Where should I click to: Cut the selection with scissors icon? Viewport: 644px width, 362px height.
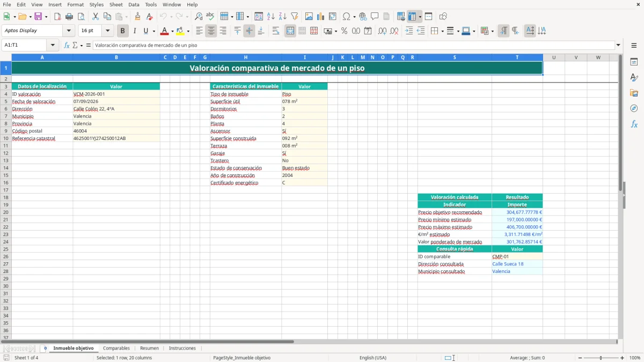click(x=96, y=17)
